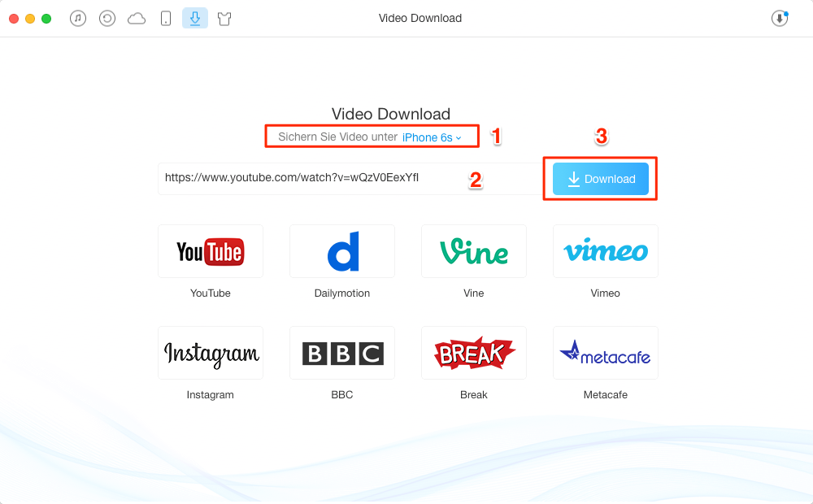The height and width of the screenshot is (504, 813).
Task: Open the iCloud content icon
Action: pyautogui.click(x=137, y=20)
